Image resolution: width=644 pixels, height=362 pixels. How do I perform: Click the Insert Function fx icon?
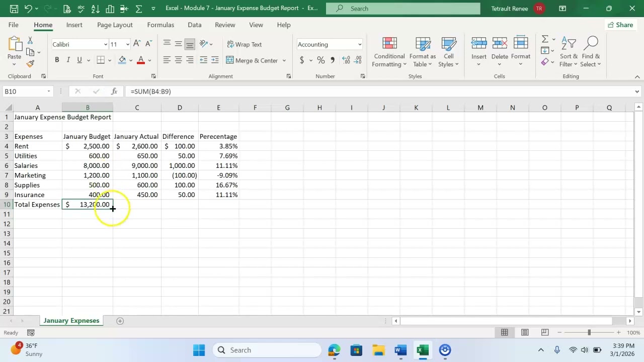pyautogui.click(x=114, y=92)
